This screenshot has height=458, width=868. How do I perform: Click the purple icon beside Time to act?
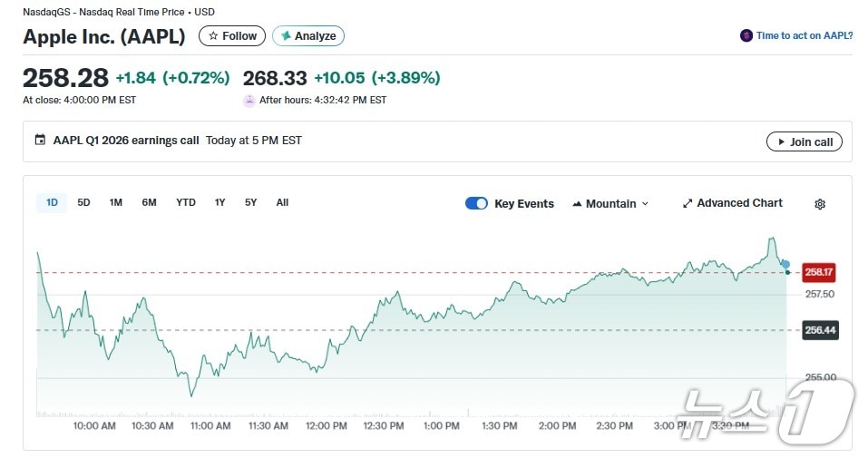[746, 36]
